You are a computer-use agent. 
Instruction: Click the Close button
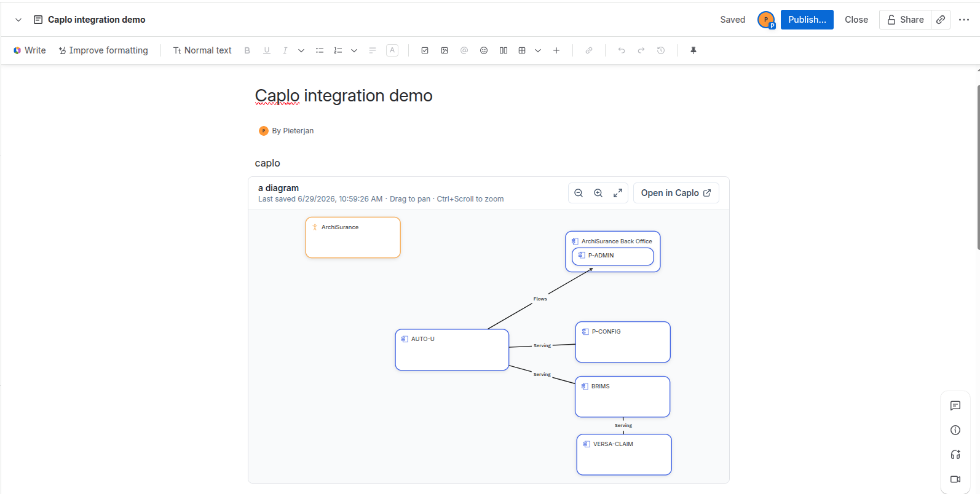[856, 20]
